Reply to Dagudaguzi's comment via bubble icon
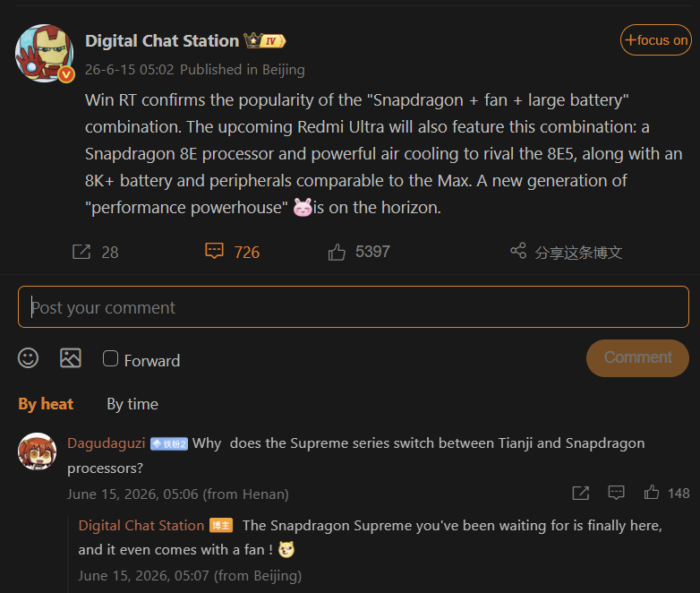The image size is (700, 593). (x=616, y=493)
